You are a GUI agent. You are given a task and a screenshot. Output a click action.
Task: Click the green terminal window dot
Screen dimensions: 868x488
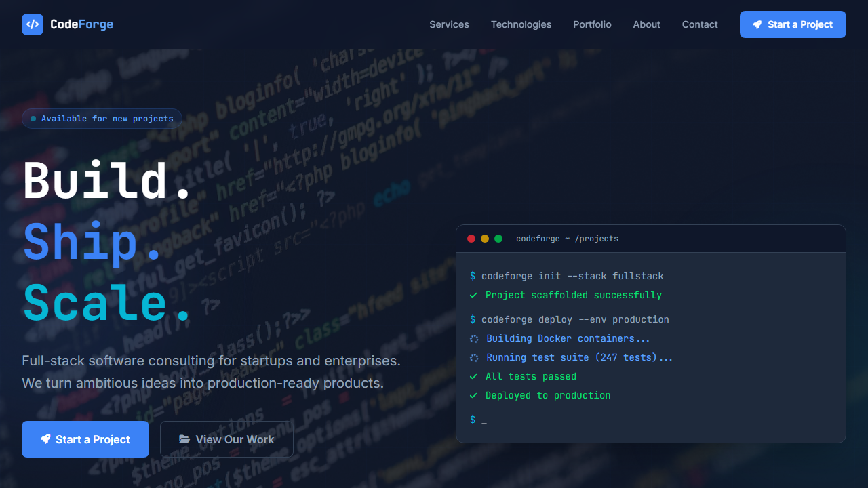pyautogui.click(x=498, y=239)
